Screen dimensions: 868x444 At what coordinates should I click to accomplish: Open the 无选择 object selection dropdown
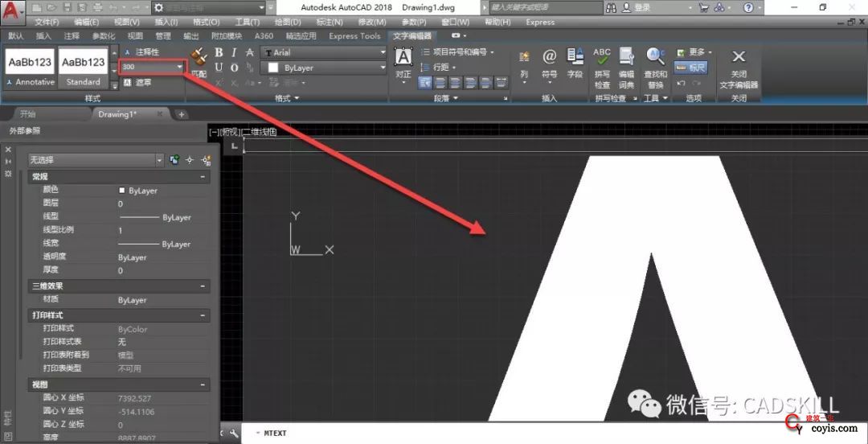click(96, 159)
